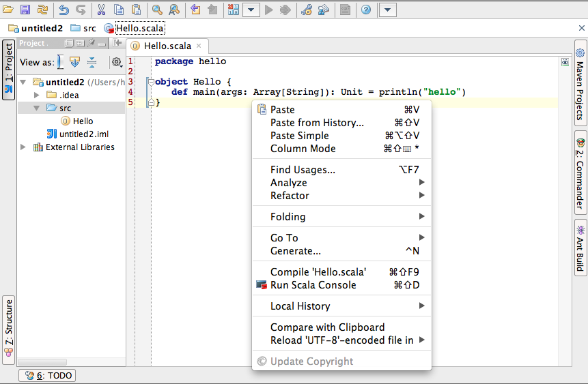This screenshot has width=588, height=384.
Task: Toggle the 1: Project side tab
Action: [9, 70]
